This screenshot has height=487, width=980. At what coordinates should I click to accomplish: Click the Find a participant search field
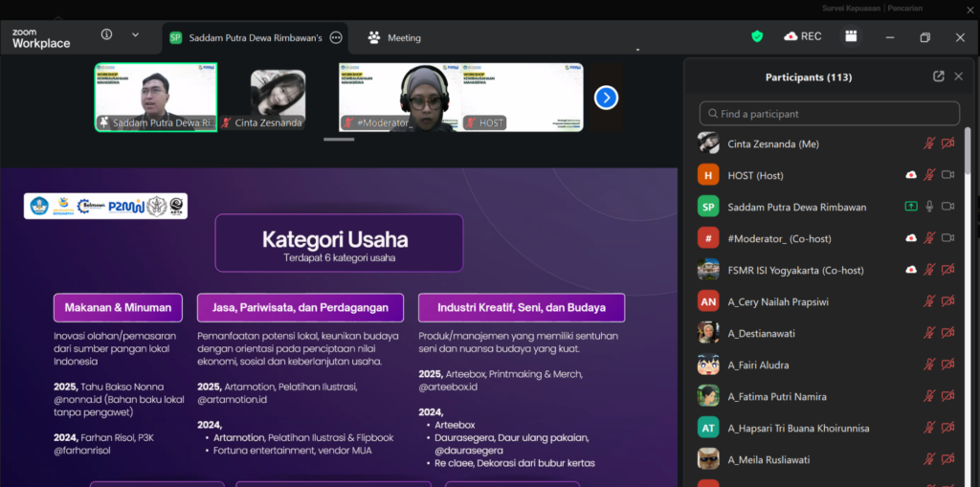coord(829,114)
